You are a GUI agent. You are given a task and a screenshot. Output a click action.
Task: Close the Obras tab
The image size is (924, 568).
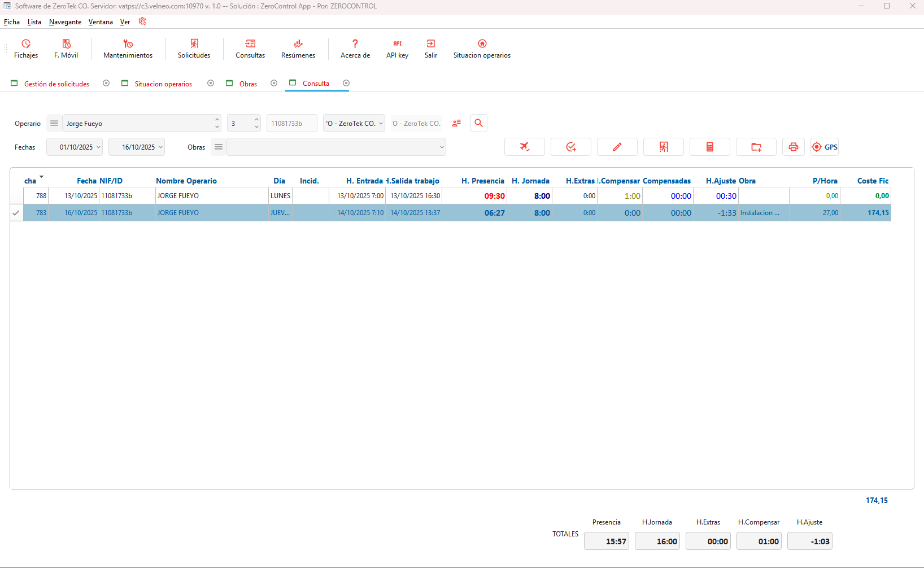coord(274,83)
